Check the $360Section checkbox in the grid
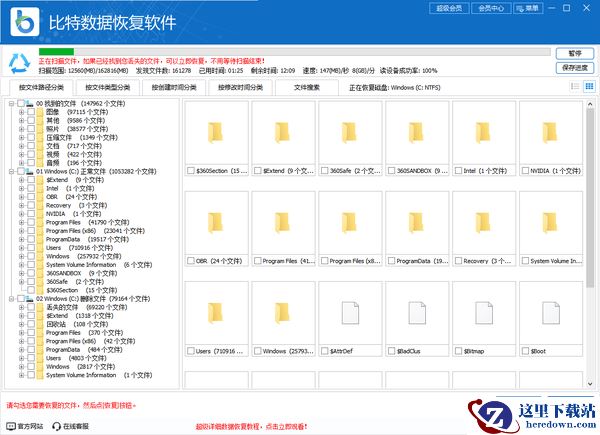Screen dimensions: 600x435 [x=191, y=171]
